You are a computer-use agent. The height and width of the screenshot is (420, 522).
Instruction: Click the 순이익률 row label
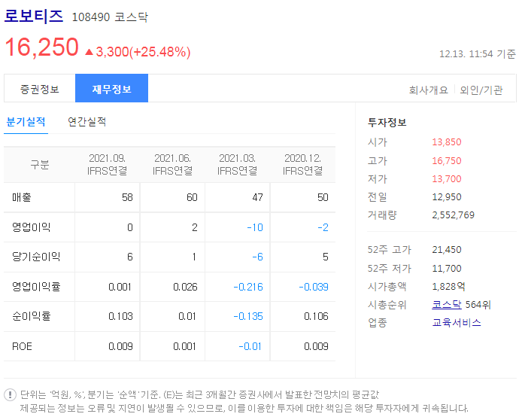pos(32,316)
